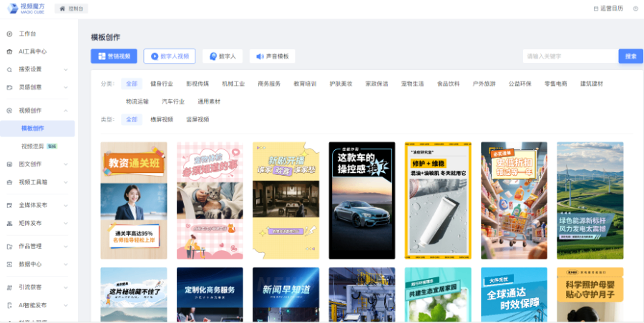The height and width of the screenshot is (323, 644).
Task: Click the 灵感创意 sidebar icon
Action: tap(9, 87)
